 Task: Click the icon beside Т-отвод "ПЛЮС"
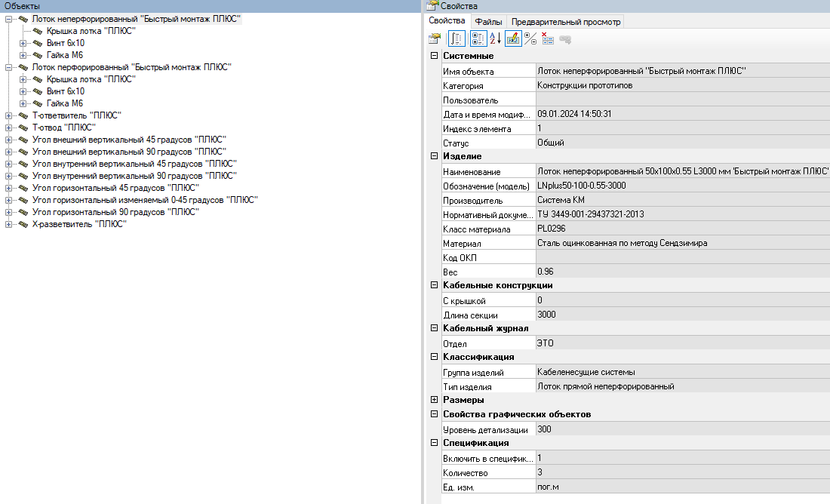[x=23, y=127]
